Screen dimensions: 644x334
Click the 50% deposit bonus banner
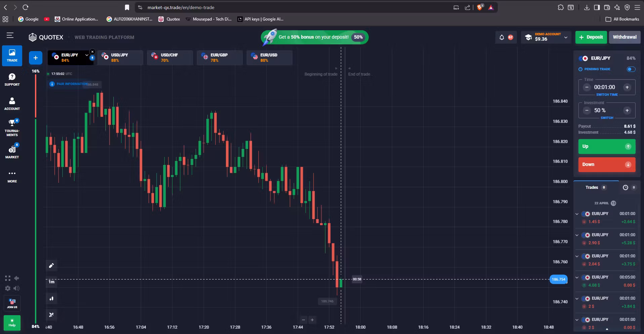315,37
